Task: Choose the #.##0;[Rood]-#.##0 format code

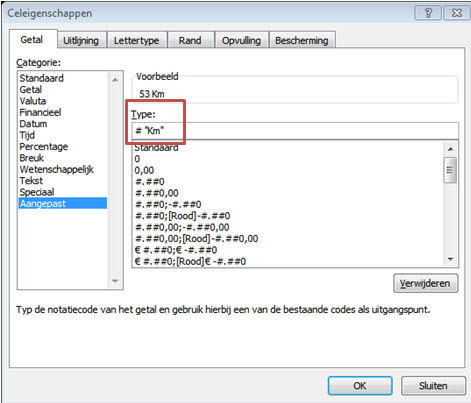Action: [x=183, y=216]
